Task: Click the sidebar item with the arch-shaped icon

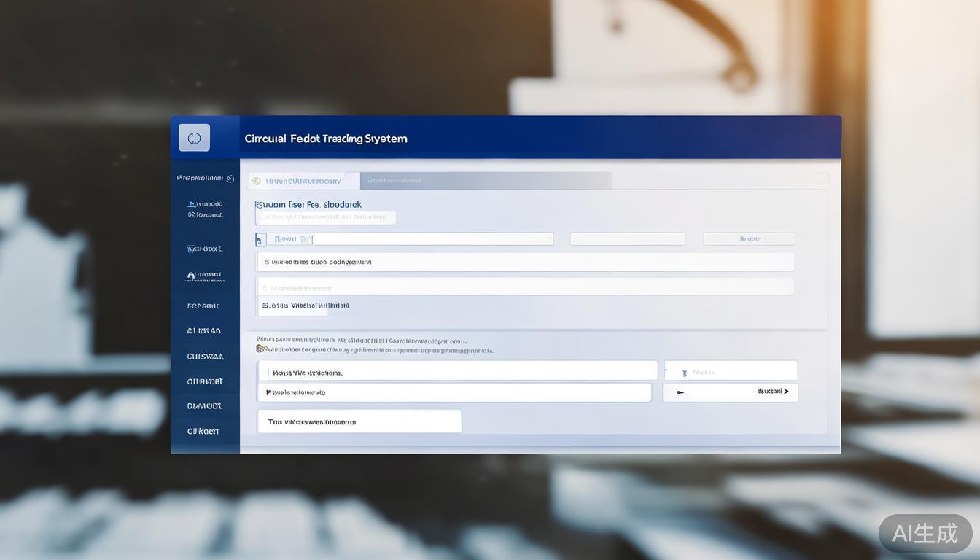Action: [204, 276]
